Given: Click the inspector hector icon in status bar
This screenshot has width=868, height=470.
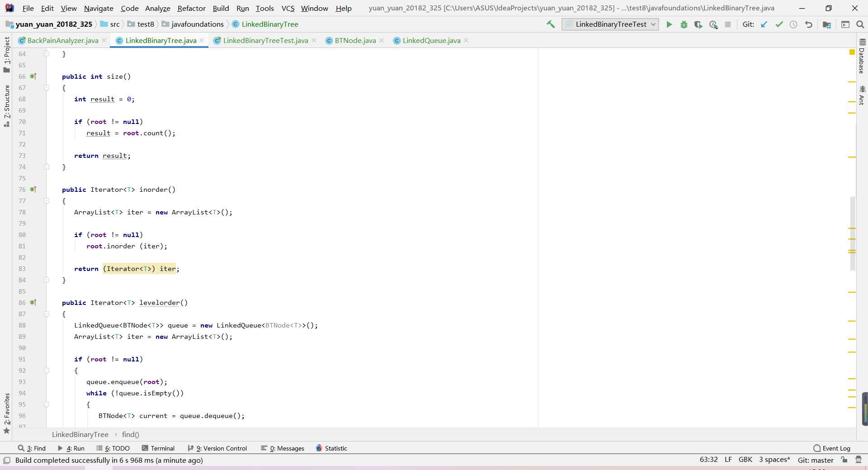Looking at the screenshot, I should [859, 460].
